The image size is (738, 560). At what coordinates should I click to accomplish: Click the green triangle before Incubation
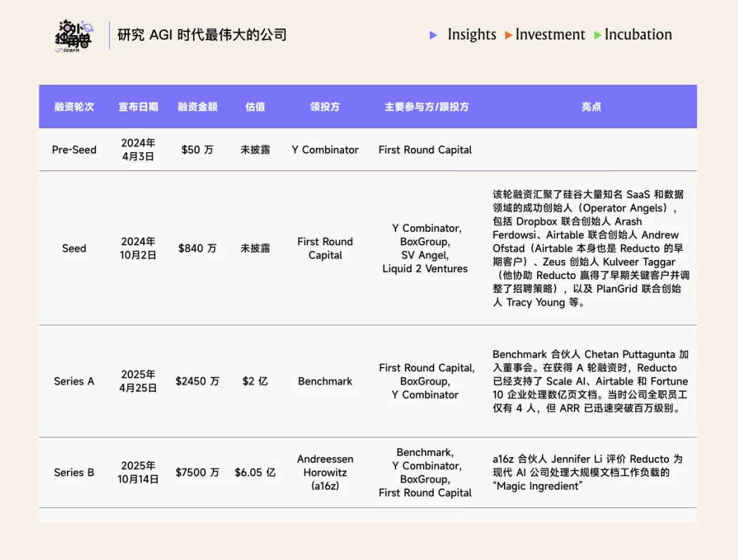[x=597, y=35]
